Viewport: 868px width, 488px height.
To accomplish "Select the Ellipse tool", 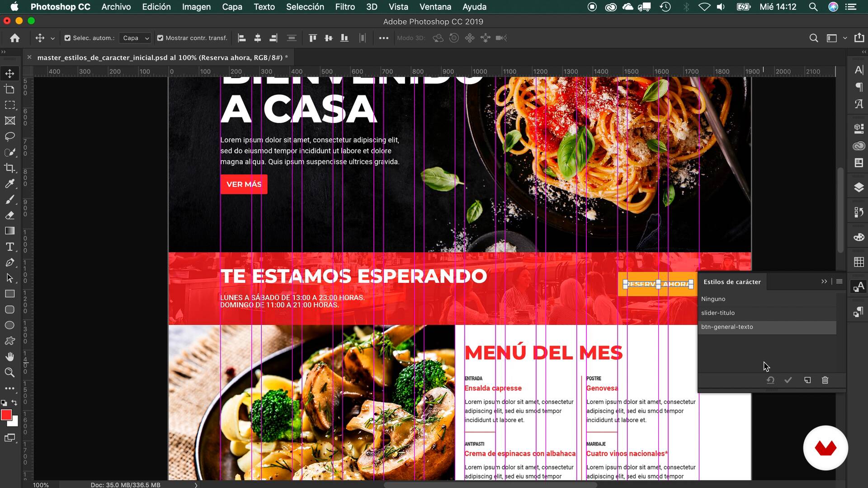I will click(9, 325).
